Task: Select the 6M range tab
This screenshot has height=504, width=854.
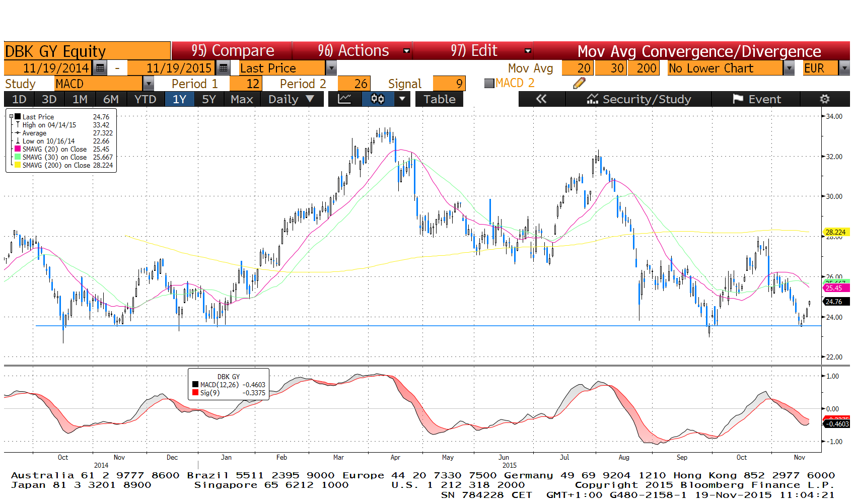Action: click(x=111, y=99)
